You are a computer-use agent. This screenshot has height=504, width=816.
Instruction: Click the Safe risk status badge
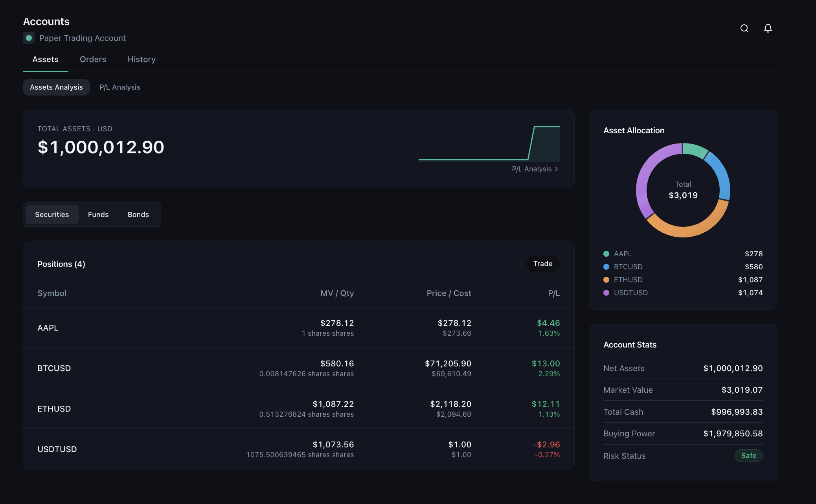click(x=748, y=456)
